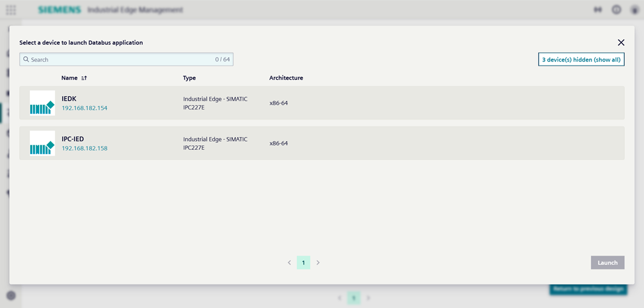Select the IEDK device icon
Viewport: 644px width, 308px height.
[42, 102]
